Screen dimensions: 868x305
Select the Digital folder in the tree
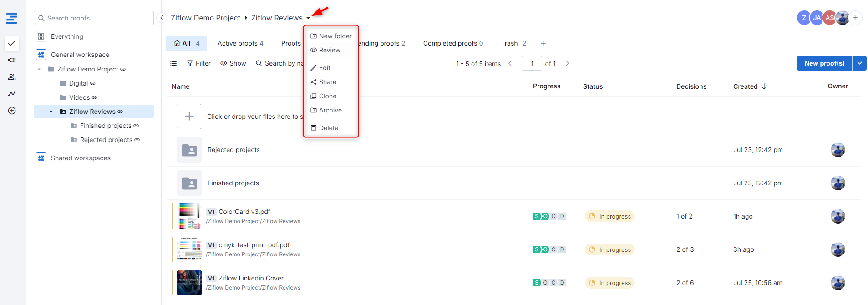[x=78, y=83]
